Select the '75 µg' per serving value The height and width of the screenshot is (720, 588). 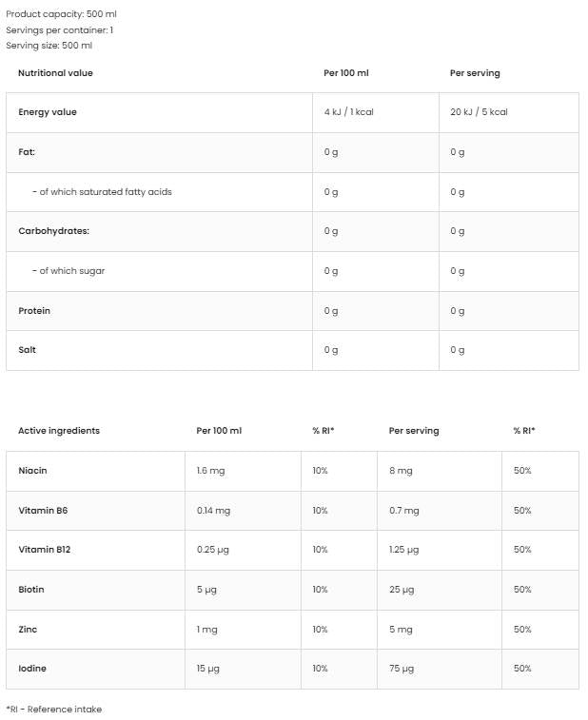click(402, 669)
